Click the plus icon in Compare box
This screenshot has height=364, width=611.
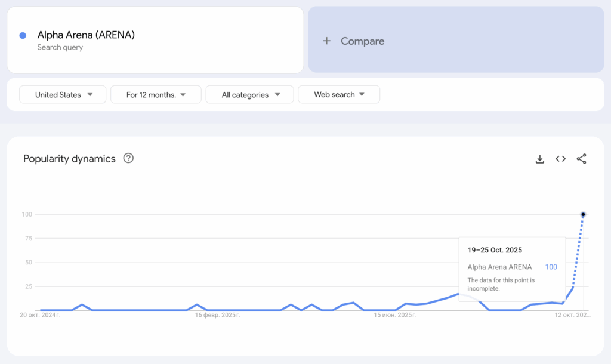[326, 41]
